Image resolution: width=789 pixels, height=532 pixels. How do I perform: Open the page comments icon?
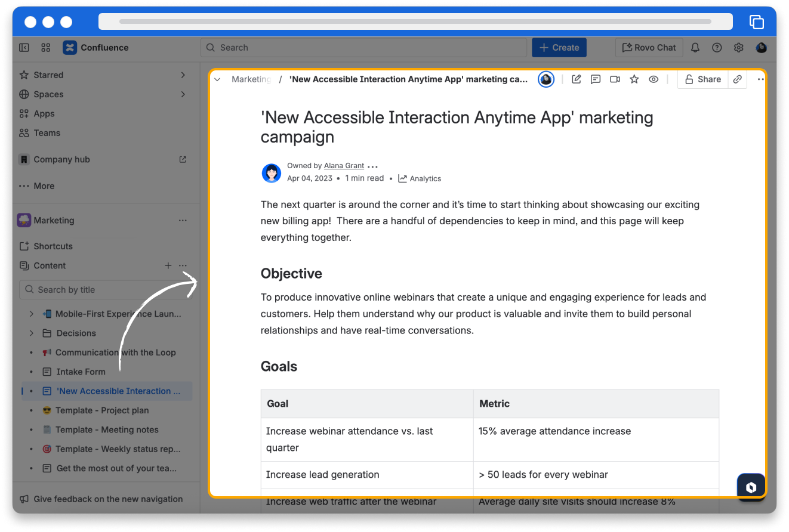point(596,79)
